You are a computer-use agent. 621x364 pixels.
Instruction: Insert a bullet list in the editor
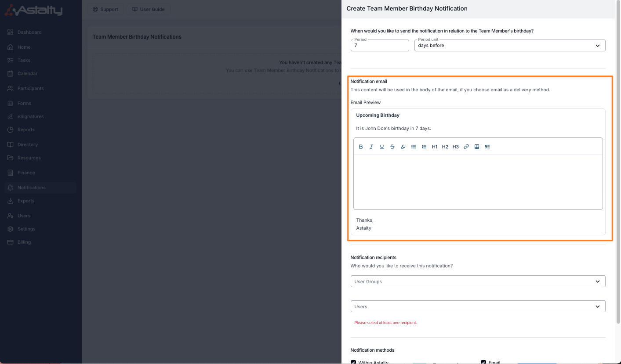414,147
